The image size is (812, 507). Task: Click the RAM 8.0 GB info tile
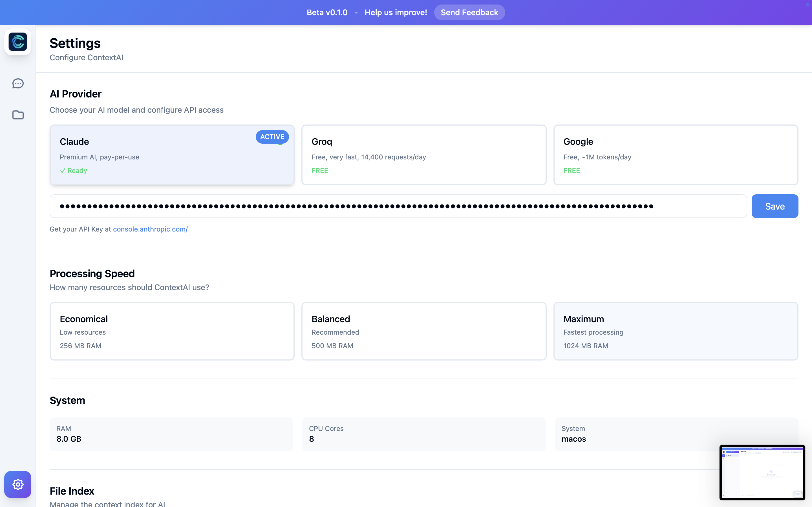pos(171,434)
